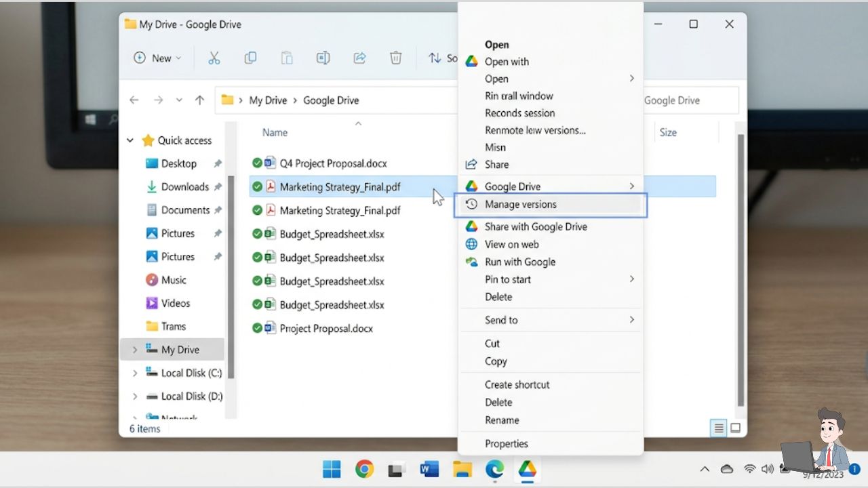
Task: Switch to details view icon
Action: tap(719, 428)
